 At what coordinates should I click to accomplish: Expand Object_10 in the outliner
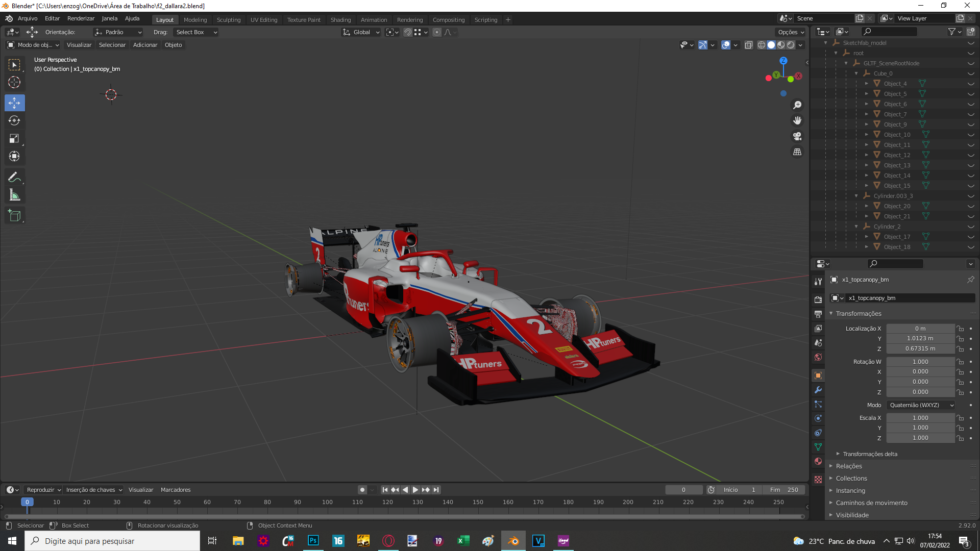click(x=866, y=135)
